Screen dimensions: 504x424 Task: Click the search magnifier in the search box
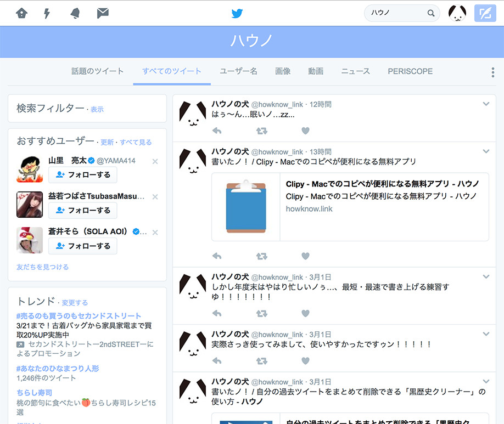pos(431,13)
